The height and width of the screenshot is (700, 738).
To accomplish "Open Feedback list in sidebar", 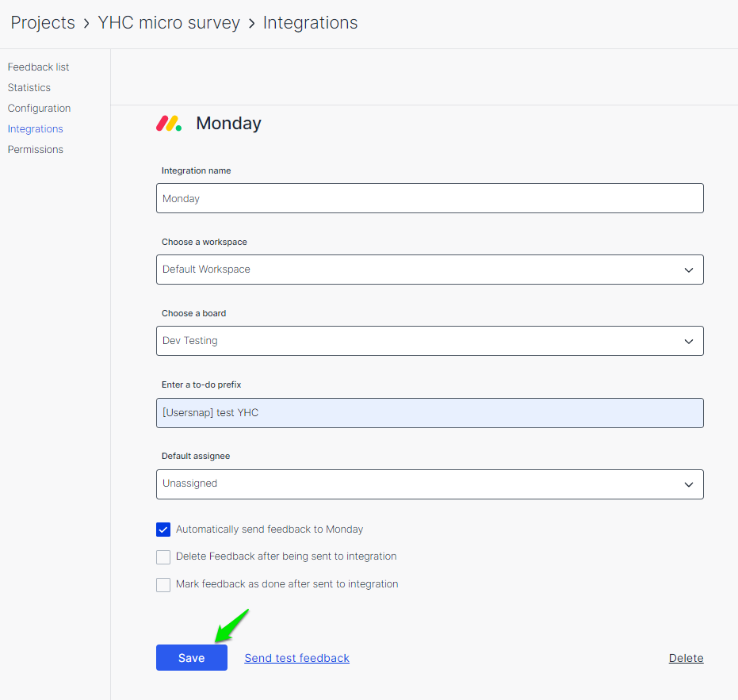I will [38, 67].
